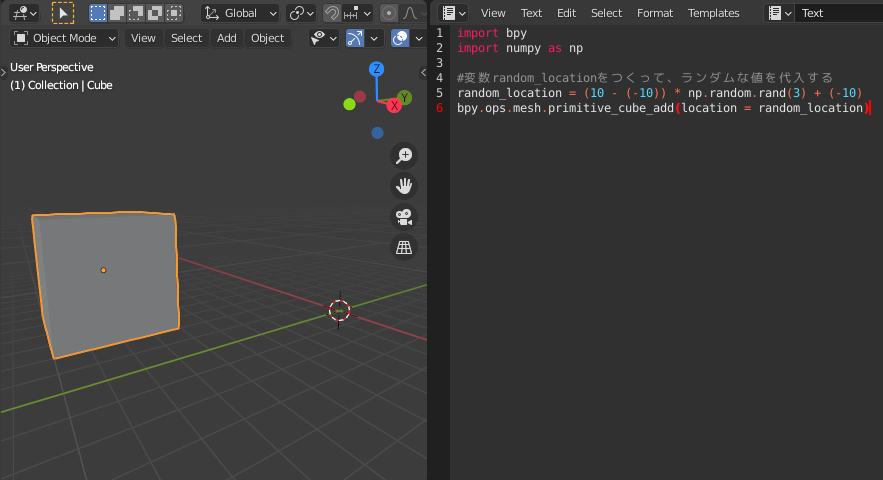The image size is (883, 480).
Task: Open the Text menu in text editor
Action: pyautogui.click(x=531, y=13)
